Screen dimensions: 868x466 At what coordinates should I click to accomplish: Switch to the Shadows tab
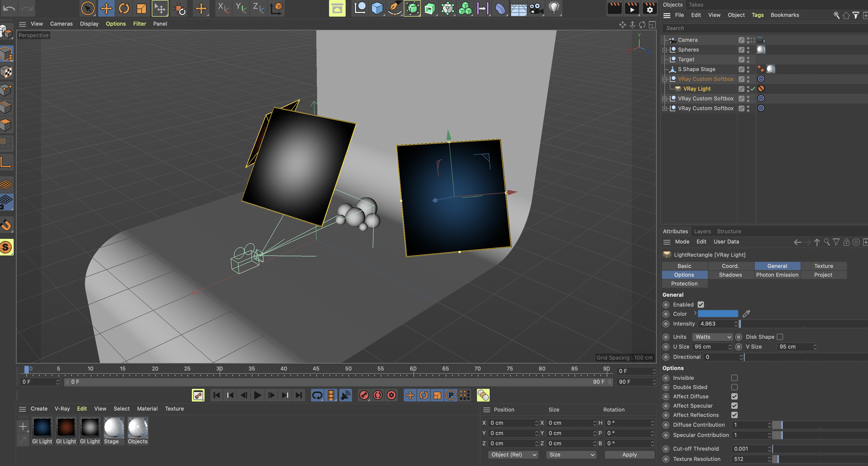(x=730, y=275)
